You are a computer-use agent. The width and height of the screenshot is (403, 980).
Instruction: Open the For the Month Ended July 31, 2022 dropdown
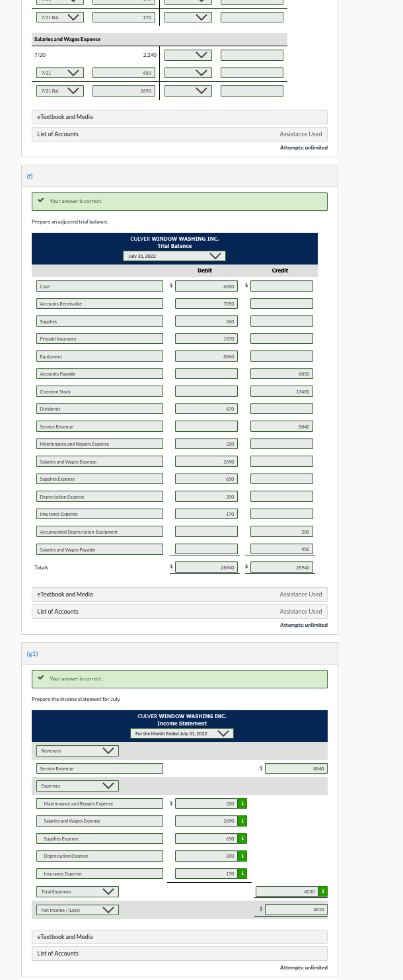[x=223, y=733]
